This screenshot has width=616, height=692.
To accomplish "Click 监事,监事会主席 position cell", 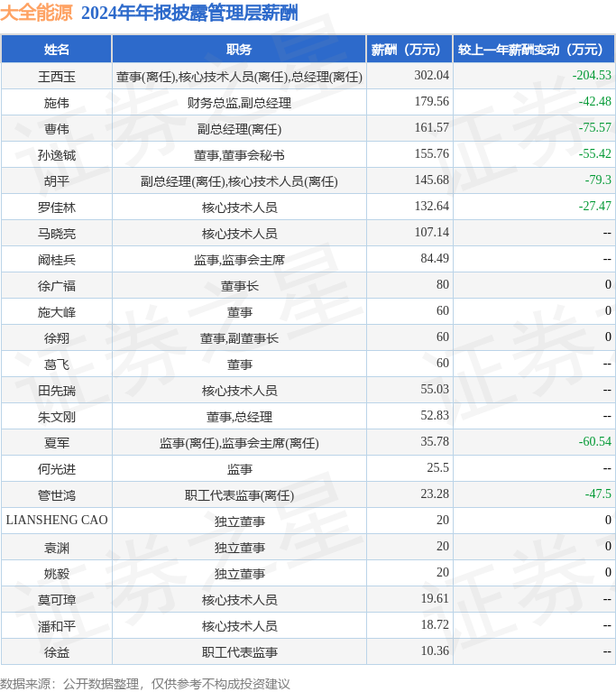I will click(239, 260).
